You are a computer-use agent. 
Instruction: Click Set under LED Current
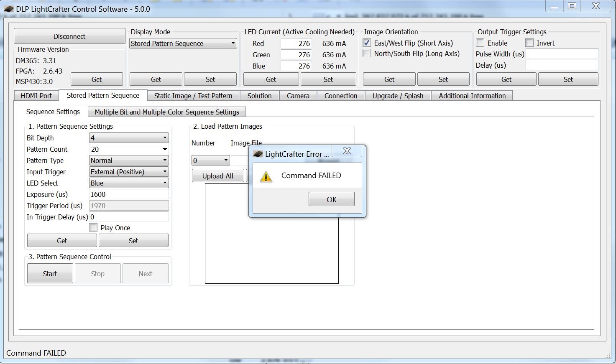pyautogui.click(x=328, y=79)
